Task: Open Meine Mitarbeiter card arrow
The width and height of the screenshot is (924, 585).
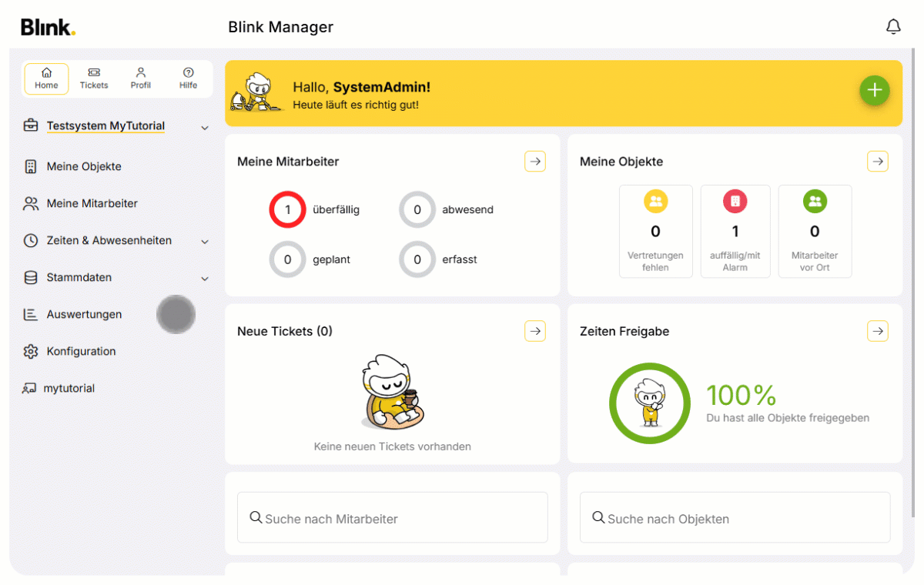Action: (535, 161)
